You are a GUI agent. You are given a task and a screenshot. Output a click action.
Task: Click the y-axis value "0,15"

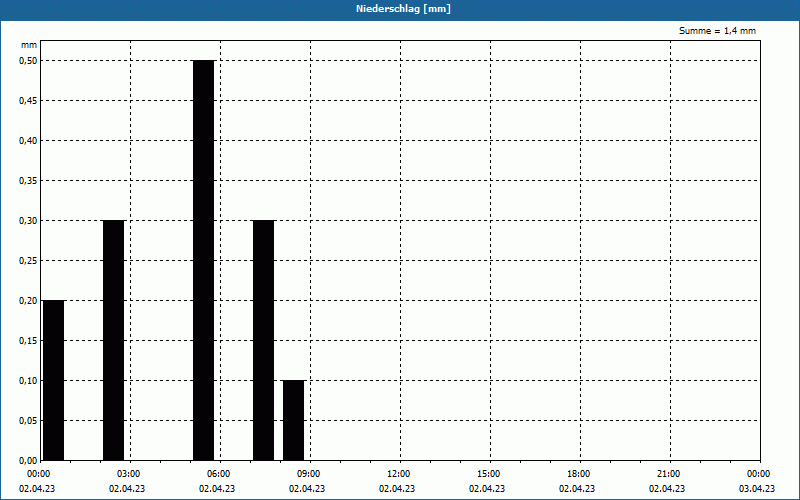[28, 341]
